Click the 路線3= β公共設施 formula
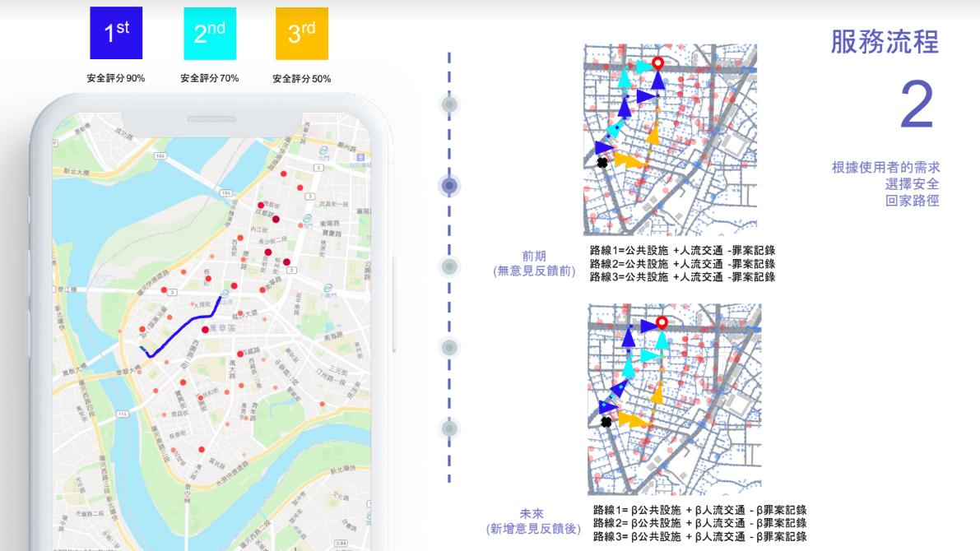 coord(700,537)
